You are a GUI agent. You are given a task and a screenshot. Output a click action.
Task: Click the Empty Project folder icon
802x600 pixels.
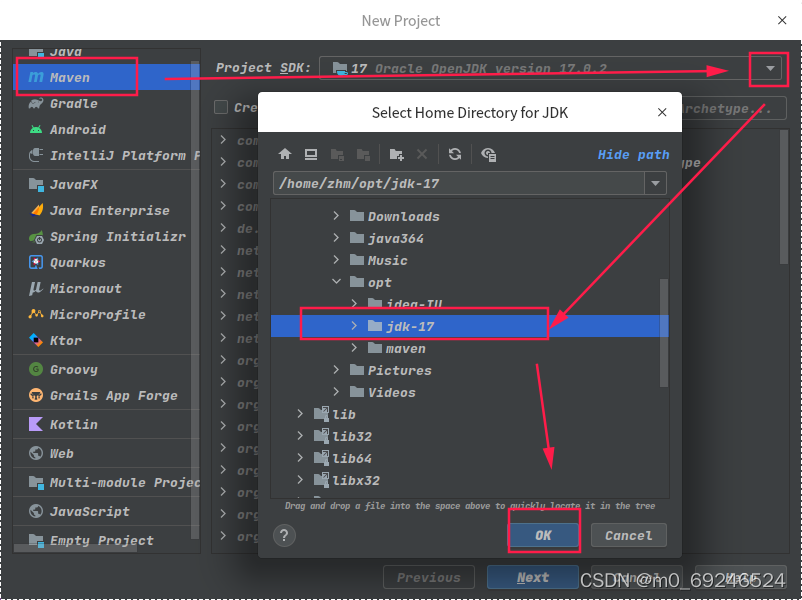tap(36, 540)
